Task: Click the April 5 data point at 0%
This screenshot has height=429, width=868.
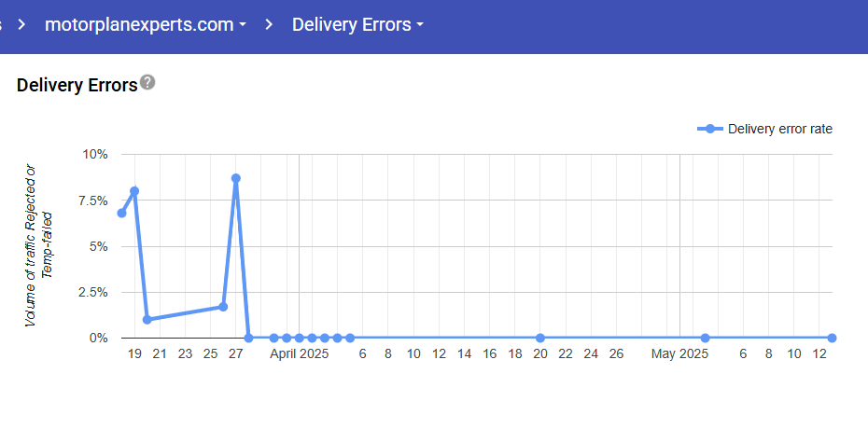Action: 350,338
